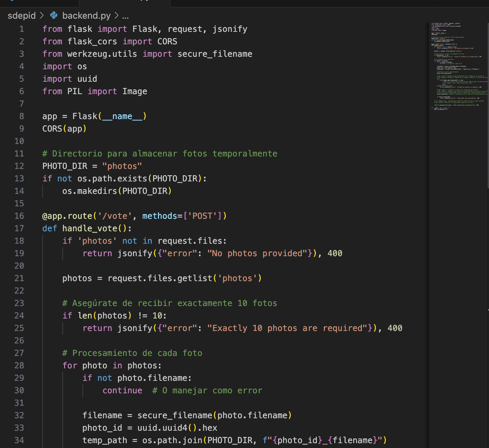Place cursor on empty line 7
The height and width of the screenshot is (448, 489).
click(153, 104)
